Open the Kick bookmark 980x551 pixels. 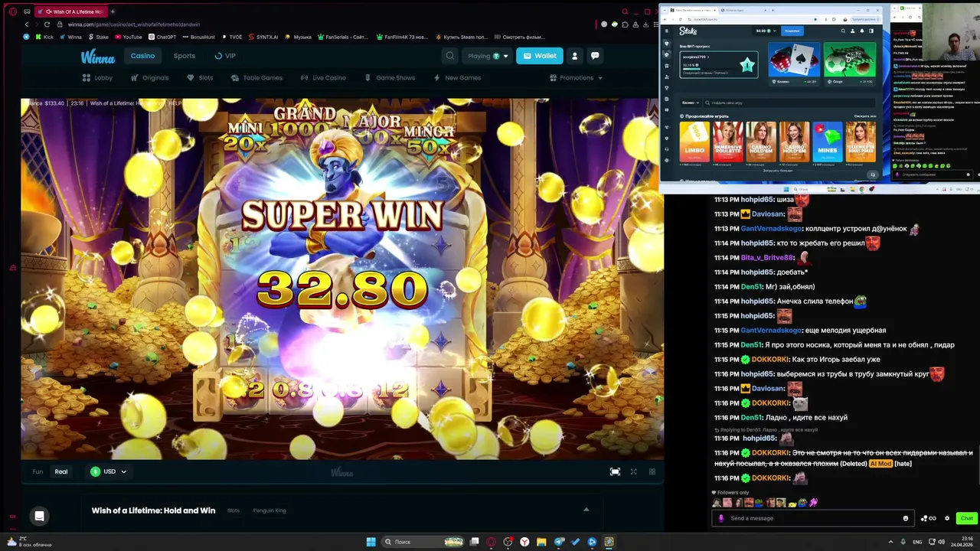pyautogui.click(x=44, y=37)
